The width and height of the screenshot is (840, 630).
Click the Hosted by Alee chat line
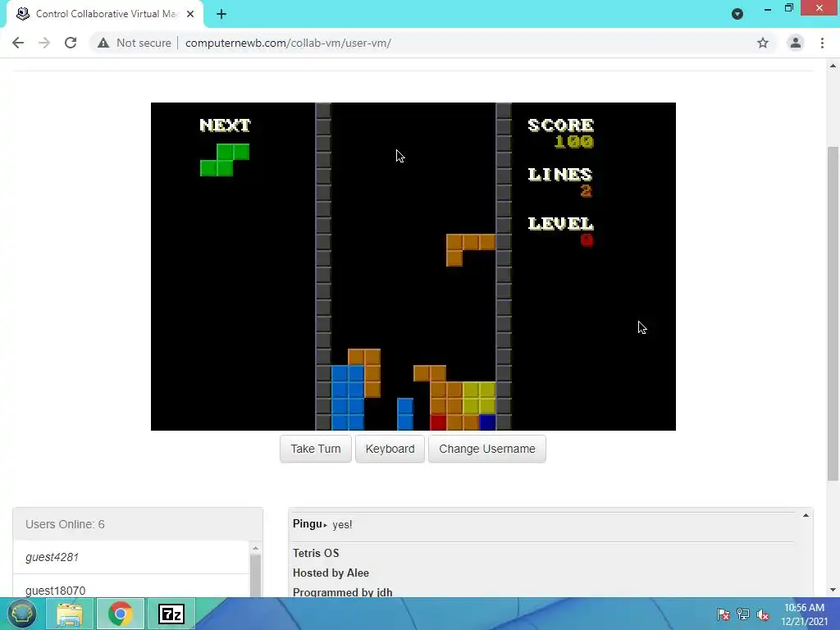tap(331, 573)
